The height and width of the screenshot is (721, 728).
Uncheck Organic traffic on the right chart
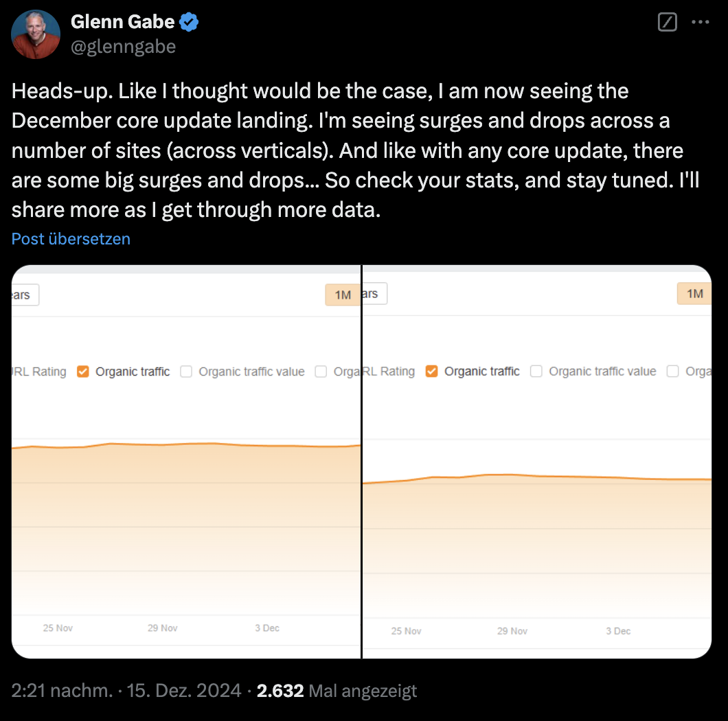431,371
